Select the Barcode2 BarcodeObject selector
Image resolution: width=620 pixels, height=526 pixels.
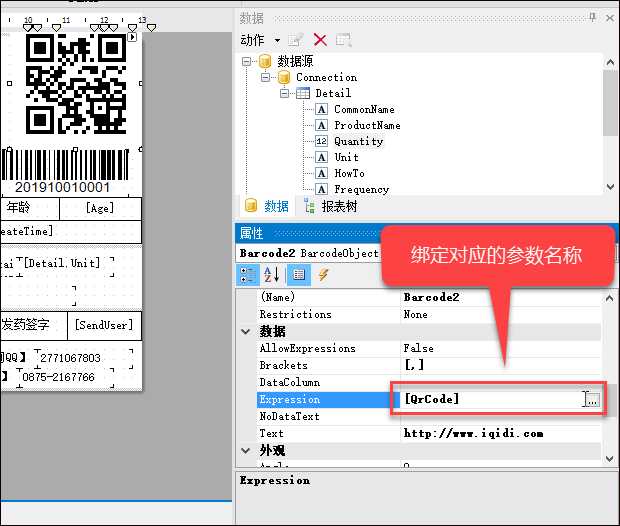click(x=308, y=254)
